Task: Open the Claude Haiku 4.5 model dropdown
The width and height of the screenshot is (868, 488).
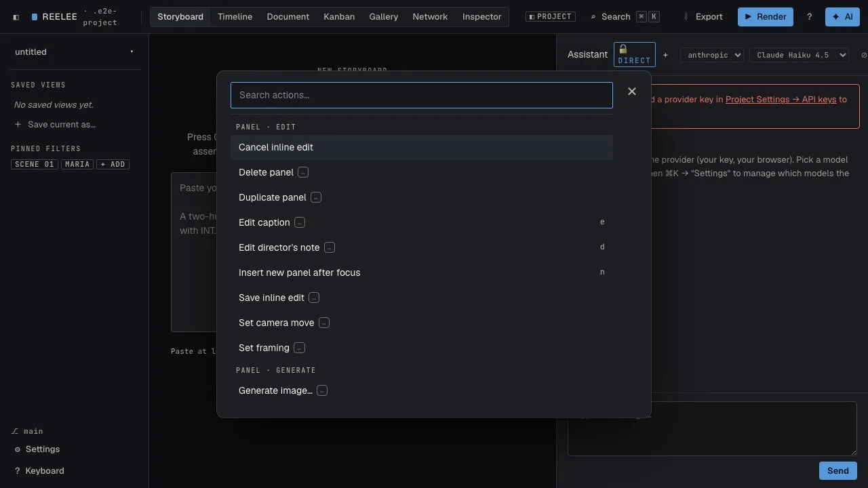Action: (799, 55)
